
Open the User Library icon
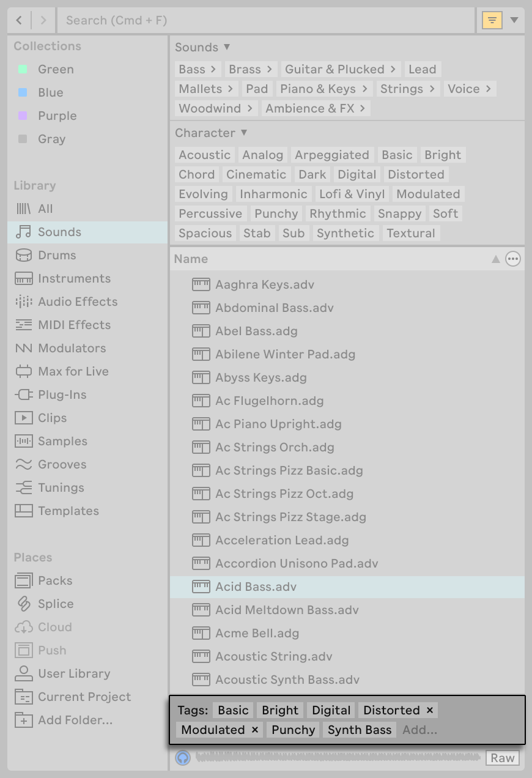(x=23, y=673)
